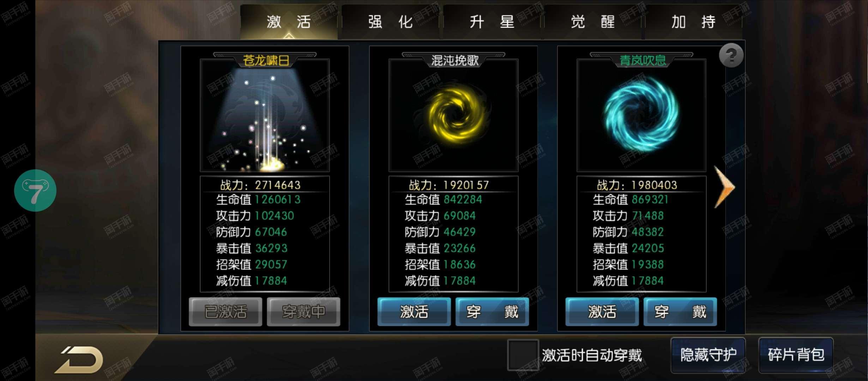The image size is (868, 381).
Task: Click the greyed 穿戴中 button
Action: (303, 312)
